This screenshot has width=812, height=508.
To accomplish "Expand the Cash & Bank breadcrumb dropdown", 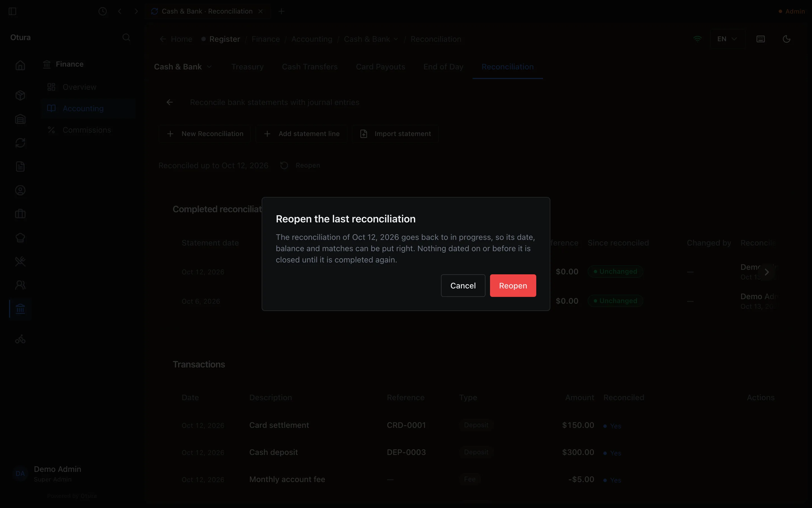I will point(371,39).
